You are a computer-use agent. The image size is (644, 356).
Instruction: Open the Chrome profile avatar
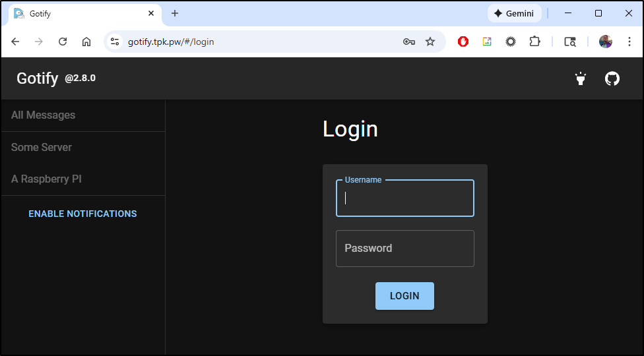(x=605, y=42)
